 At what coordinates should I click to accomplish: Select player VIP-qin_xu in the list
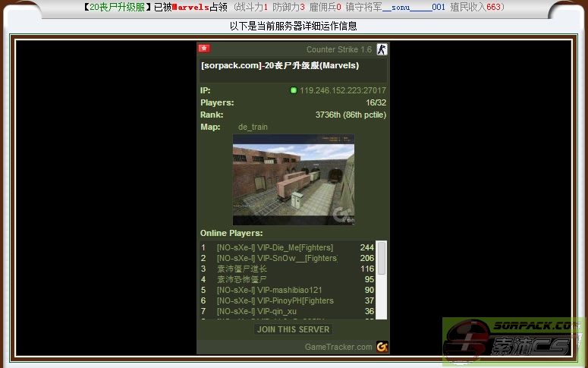[256, 311]
